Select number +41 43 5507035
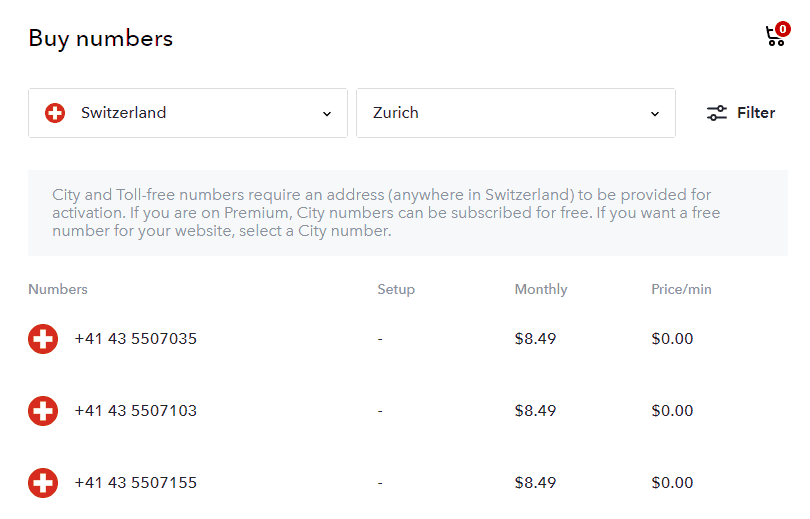Image resolution: width=810 pixels, height=519 pixels. click(x=135, y=339)
